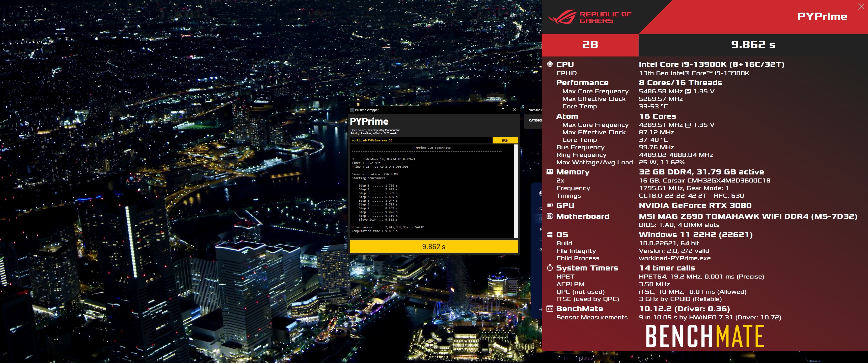Click '4489.02-4888.04 MHz' ring frequency
868x363 pixels.
pos(675,155)
